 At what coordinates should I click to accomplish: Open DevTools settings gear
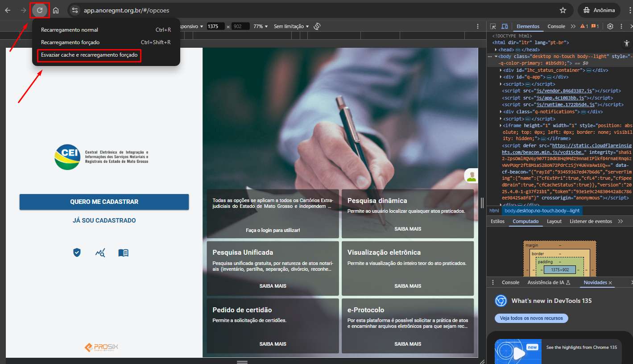pos(610,26)
